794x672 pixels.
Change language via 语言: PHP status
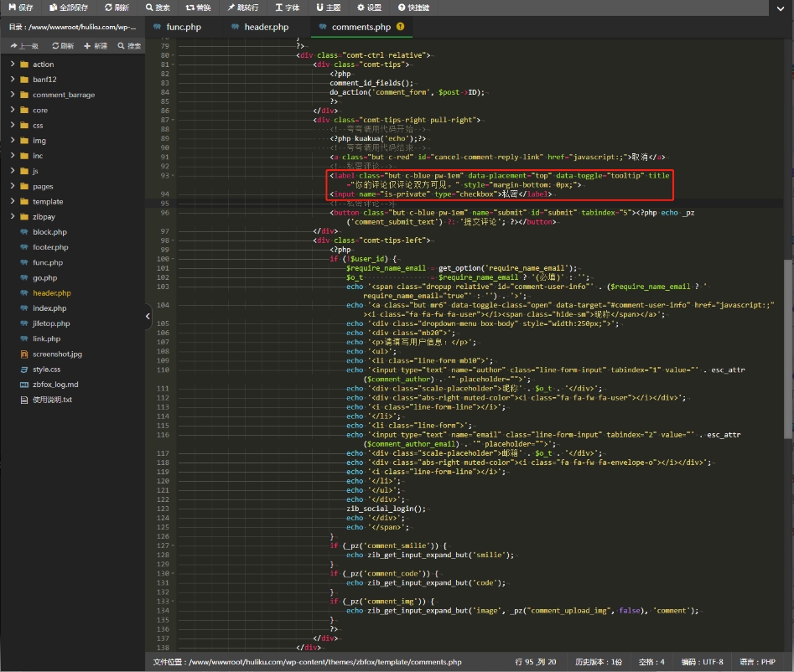[x=757, y=662]
